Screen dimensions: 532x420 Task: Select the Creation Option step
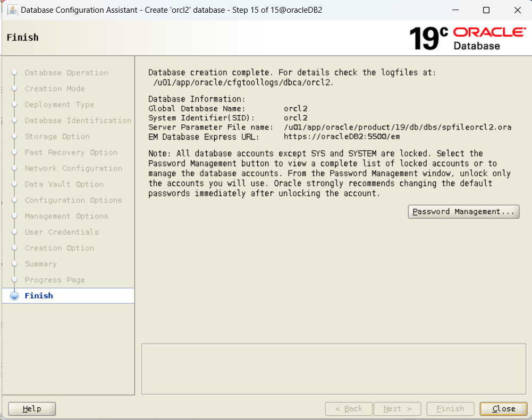60,248
